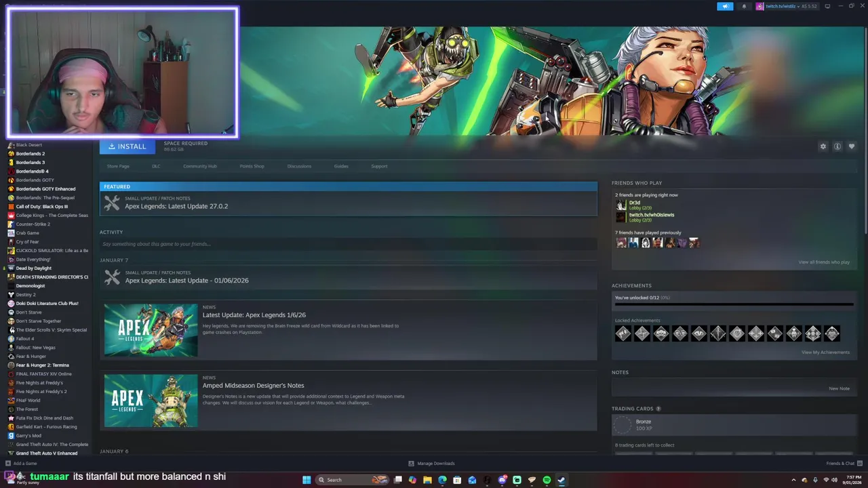Click the first locked achievement icon
868x488 pixels.
(623, 333)
